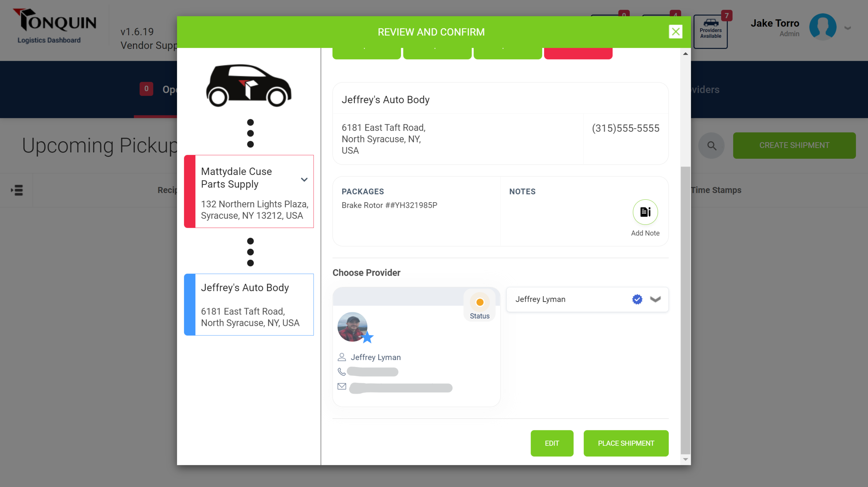Open the Jeffrey Lyman provider dropdown
The width and height of the screenshot is (868, 487).
655,299
